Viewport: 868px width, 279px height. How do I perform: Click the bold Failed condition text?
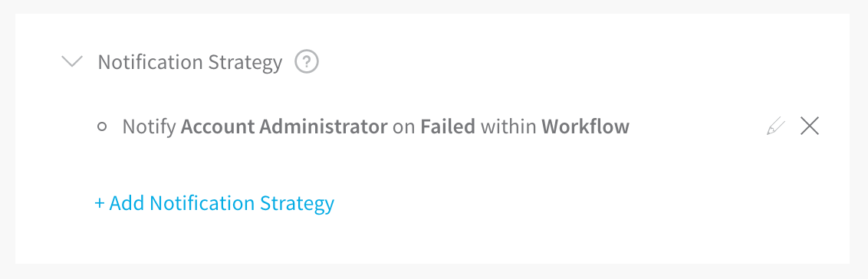(448, 126)
